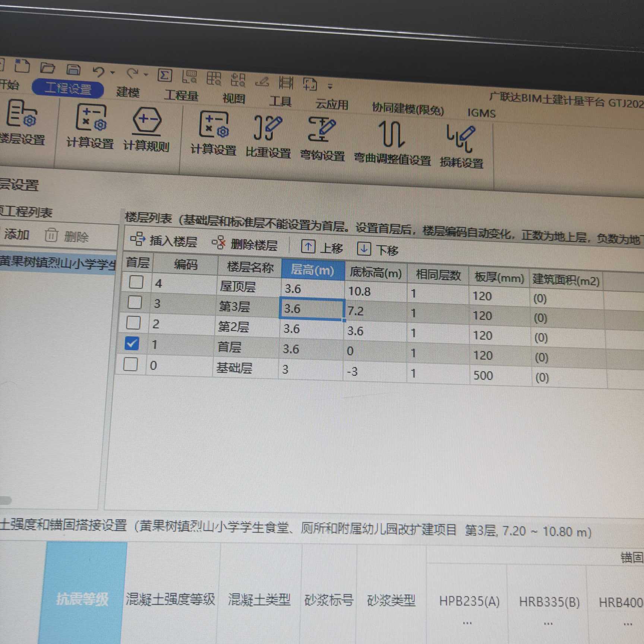Click the 屋顶层 name cell
Viewport: 644px width, 644px height.
pos(249,286)
